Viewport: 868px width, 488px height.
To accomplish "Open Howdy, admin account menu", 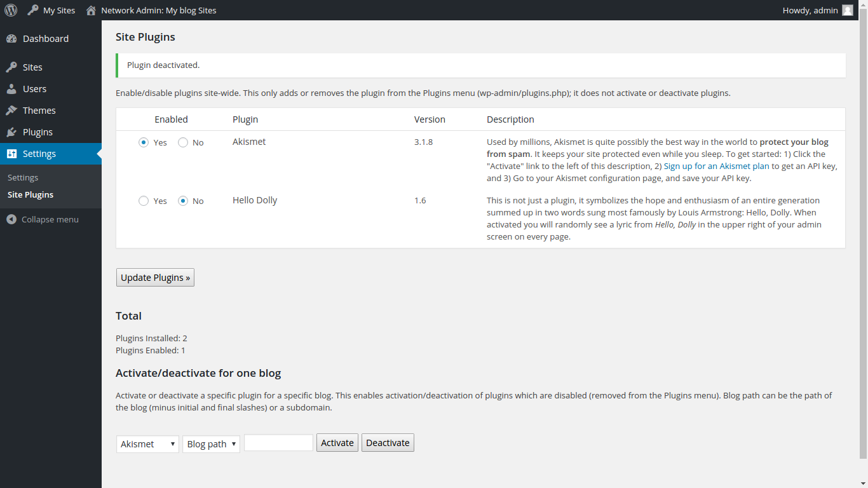I will coord(818,10).
